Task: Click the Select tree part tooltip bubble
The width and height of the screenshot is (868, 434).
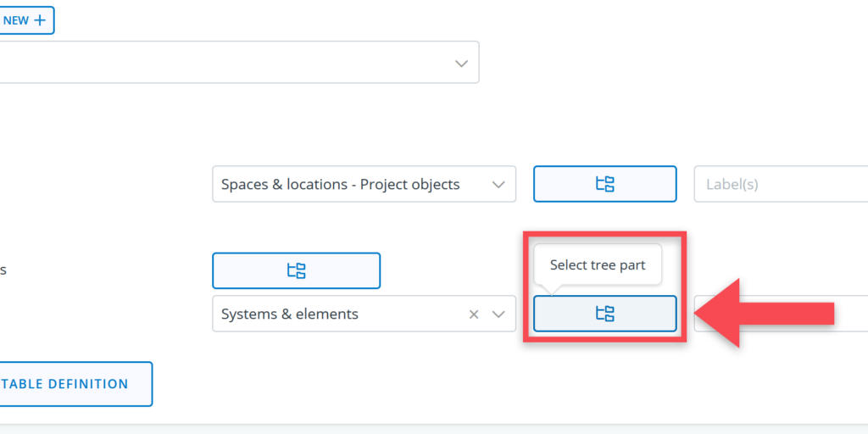Action: click(597, 265)
